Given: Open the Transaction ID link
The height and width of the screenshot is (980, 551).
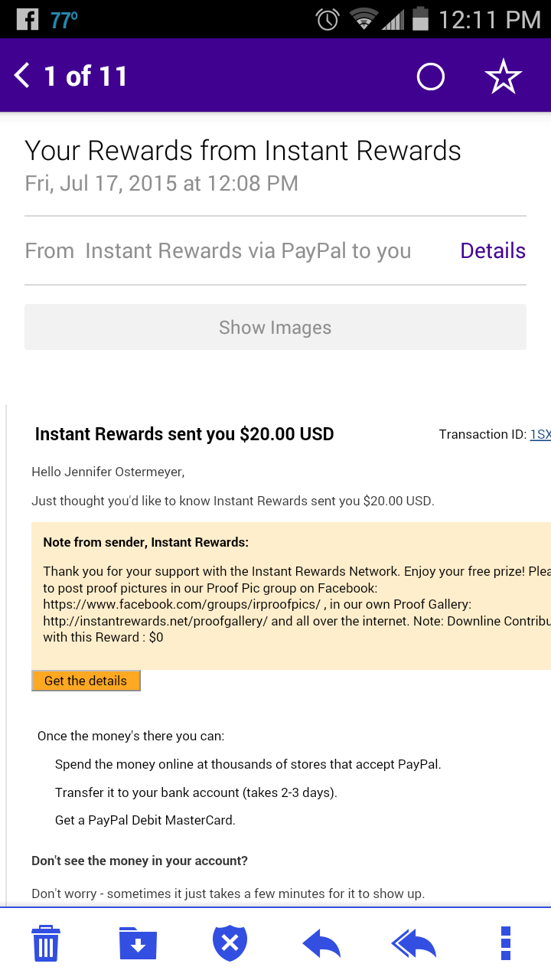Looking at the screenshot, I should (x=540, y=434).
